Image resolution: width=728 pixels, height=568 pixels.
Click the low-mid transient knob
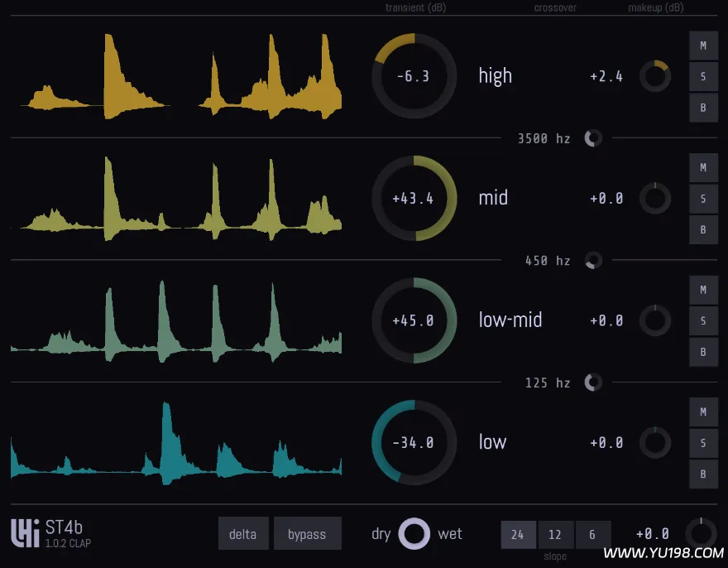tap(414, 320)
